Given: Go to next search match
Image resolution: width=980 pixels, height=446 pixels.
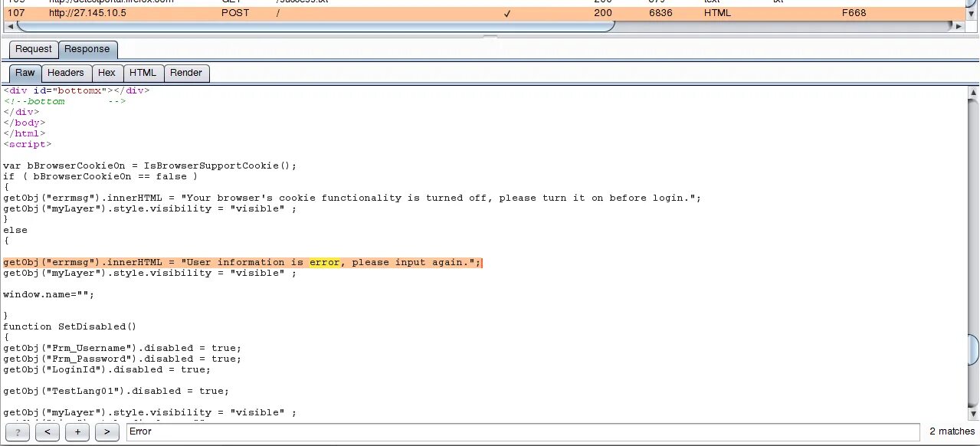Looking at the screenshot, I should pos(107,432).
